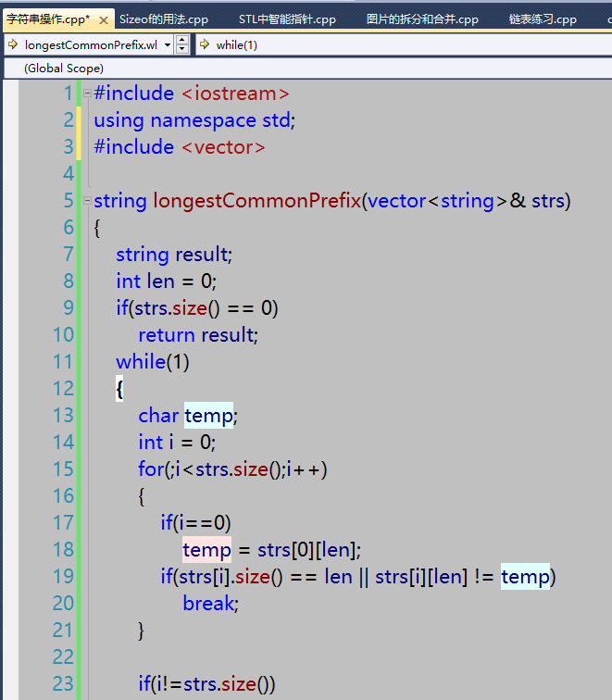
Task: Click 'using namespace std;' on line 2
Action: click(x=194, y=120)
